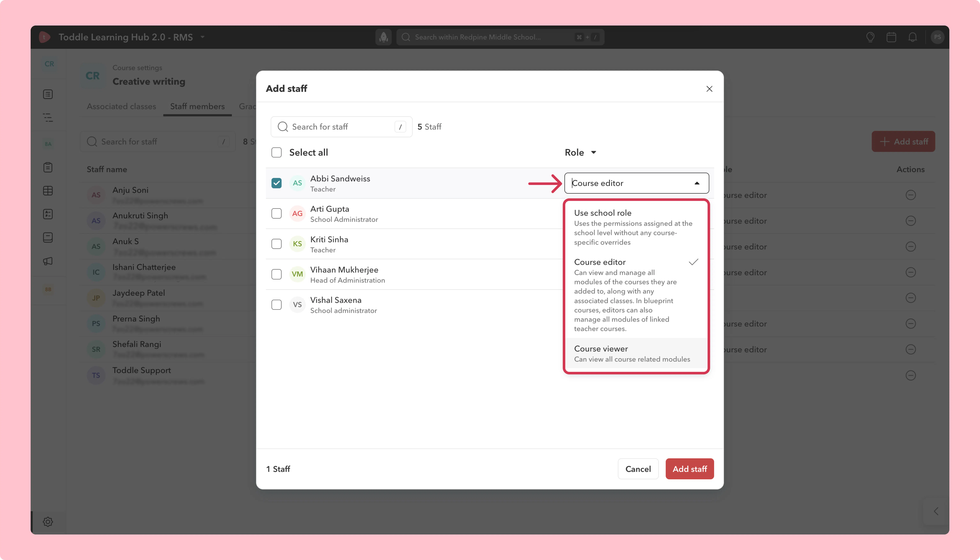
Task: Choose the Course viewer option
Action: tap(636, 353)
